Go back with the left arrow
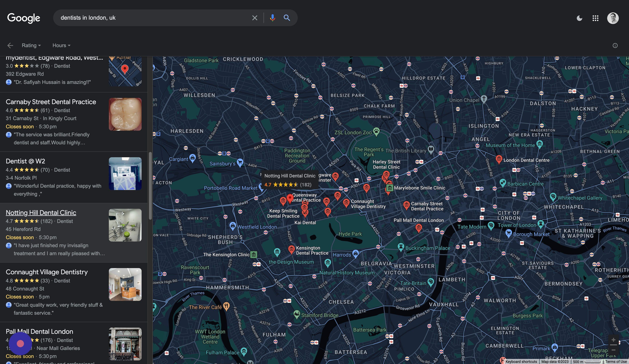Screen dimensions: 629x364 pos(10,45)
